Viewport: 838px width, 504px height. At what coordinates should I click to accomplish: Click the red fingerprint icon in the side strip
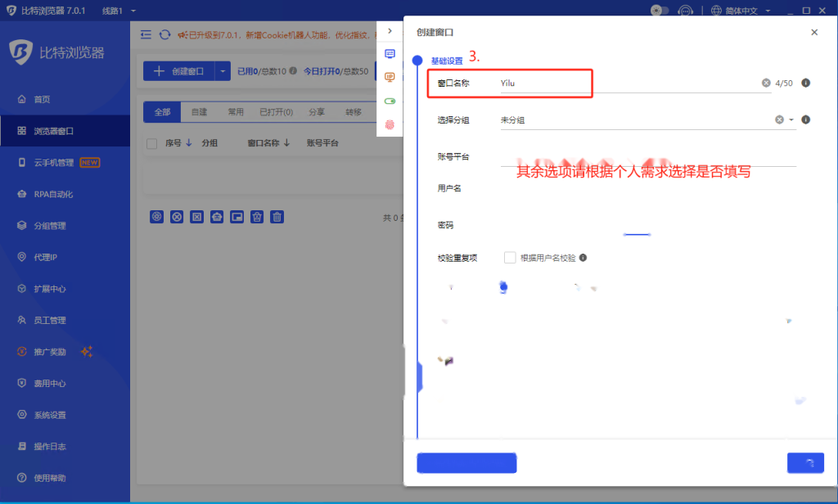(x=390, y=124)
